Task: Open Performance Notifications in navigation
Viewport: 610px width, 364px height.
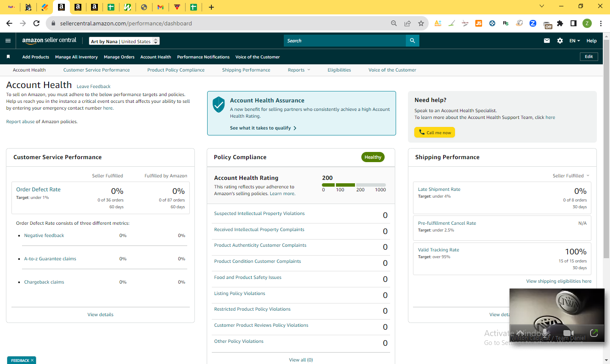Action: point(203,57)
